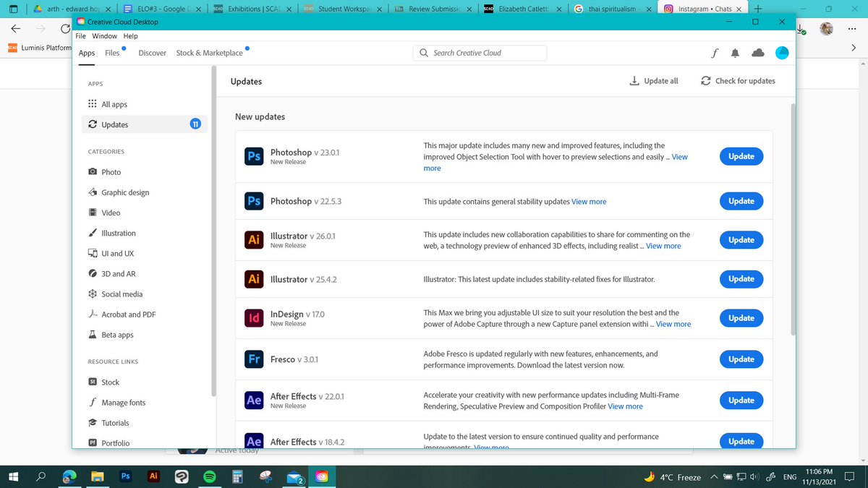
Task: Click the Fresco app icon
Action: point(254,359)
